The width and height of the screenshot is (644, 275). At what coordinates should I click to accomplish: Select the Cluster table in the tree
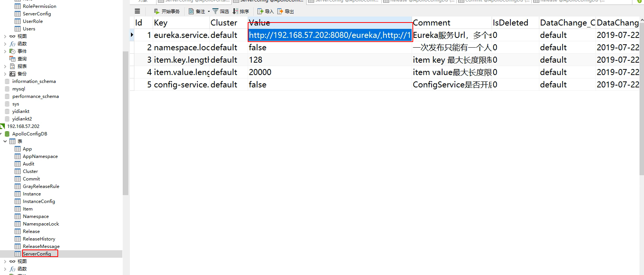pyautogui.click(x=30, y=171)
